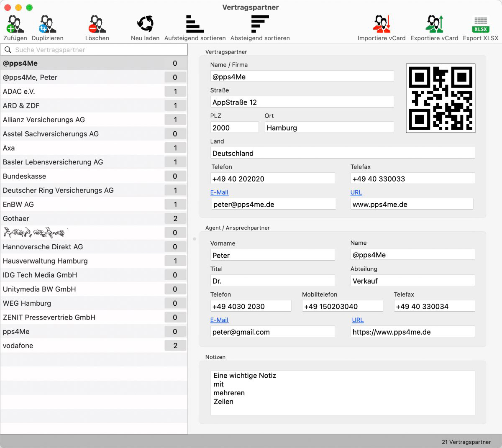The width and height of the screenshot is (502, 448).
Task: Click the peter@pps4me.de email field
Action: pyautogui.click(x=274, y=204)
